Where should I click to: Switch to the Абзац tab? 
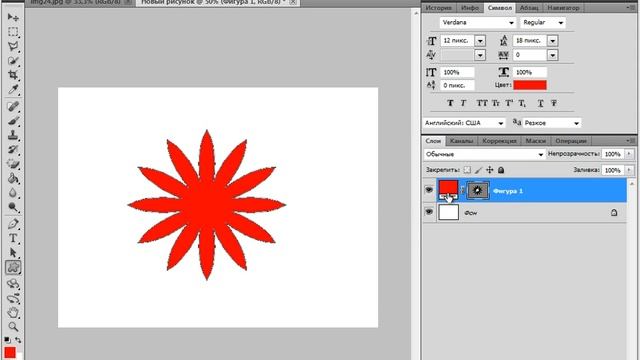[x=529, y=8]
